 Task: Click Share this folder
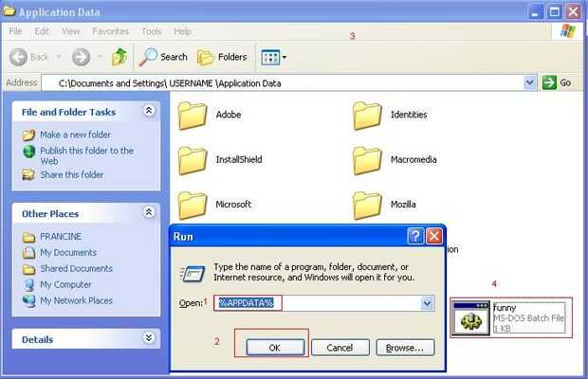(72, 174)
